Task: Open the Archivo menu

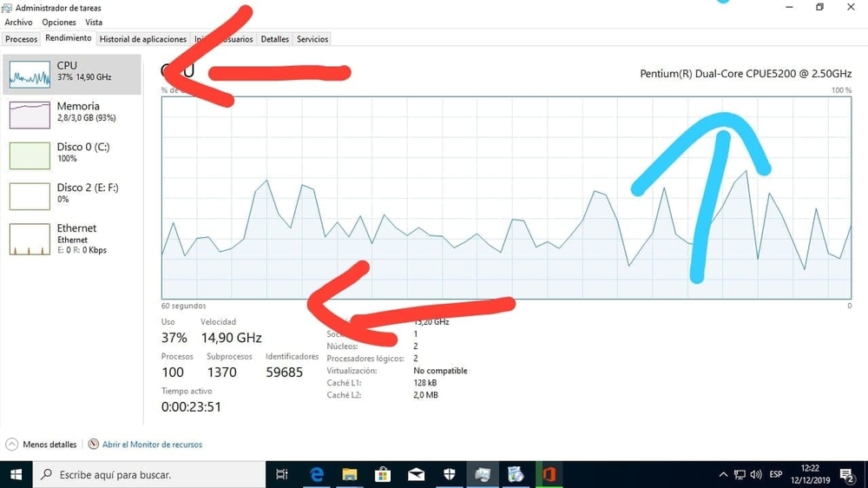Action: coord(18,22)
